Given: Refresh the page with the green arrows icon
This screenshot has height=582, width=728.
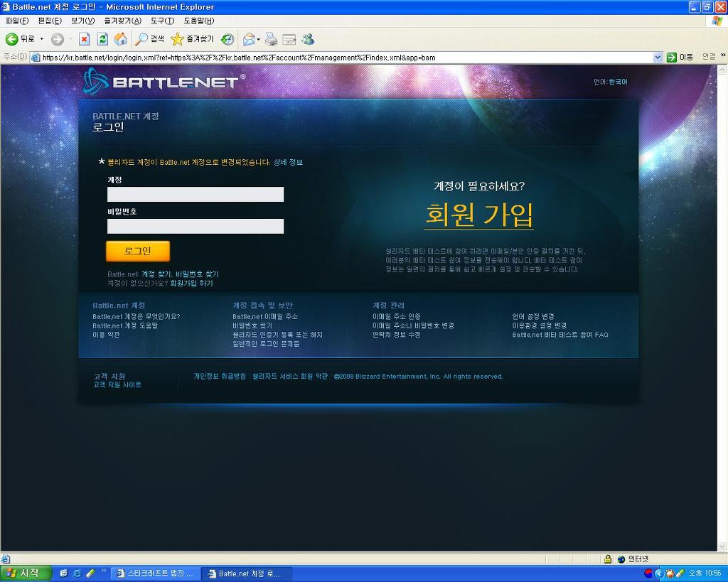Looking at the screenshot, I should pos(102,40).
